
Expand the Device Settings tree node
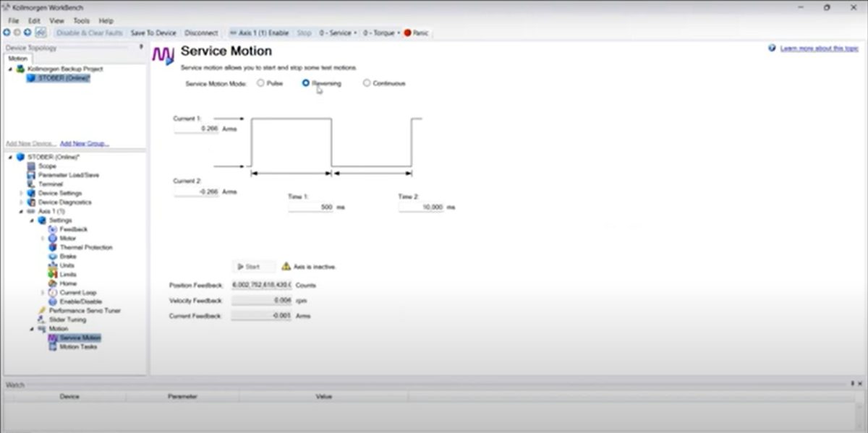[x=21, y=193]
